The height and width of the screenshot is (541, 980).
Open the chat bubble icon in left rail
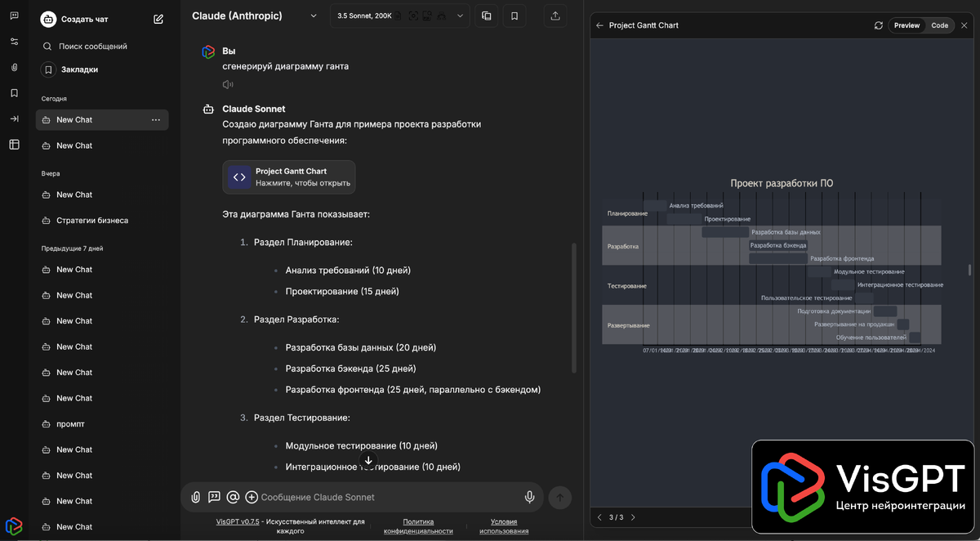click(x=14, y=16)
